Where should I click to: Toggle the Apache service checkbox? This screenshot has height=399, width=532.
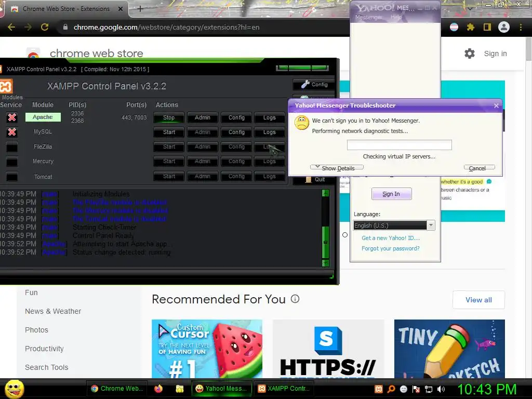[12, 117]
